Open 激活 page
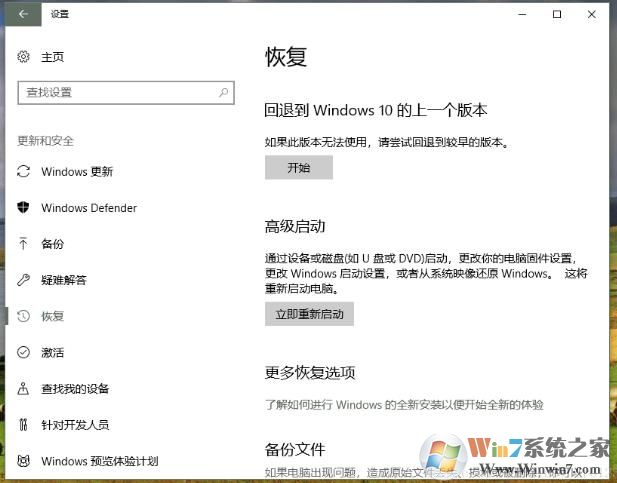Screen dimensions: 617x483 pos(52,352)
